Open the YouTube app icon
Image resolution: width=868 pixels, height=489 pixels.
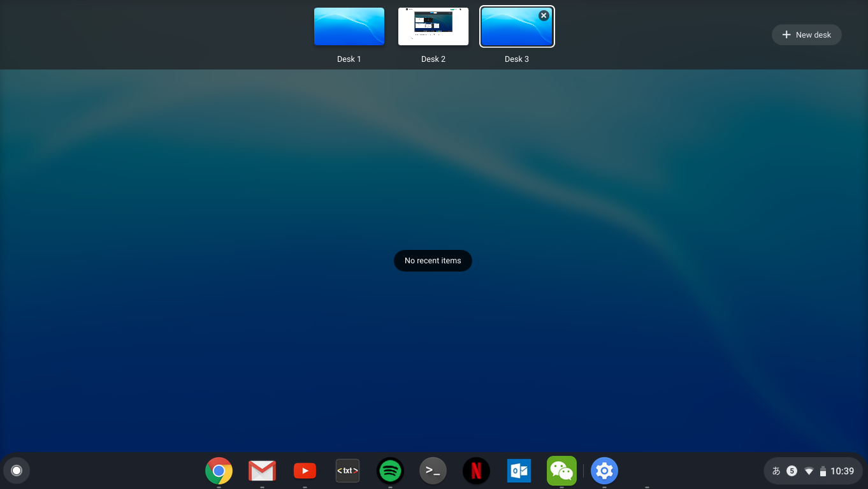coord(305,471)
